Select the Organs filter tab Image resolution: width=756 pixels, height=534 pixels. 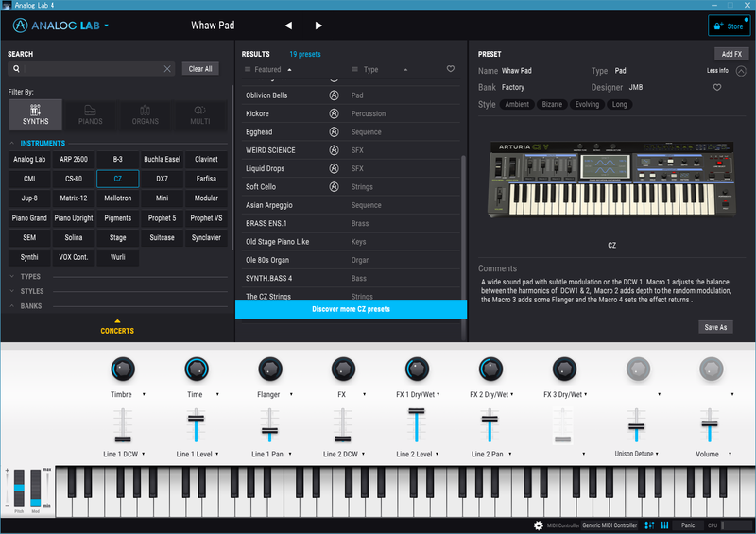coord(146,114)
